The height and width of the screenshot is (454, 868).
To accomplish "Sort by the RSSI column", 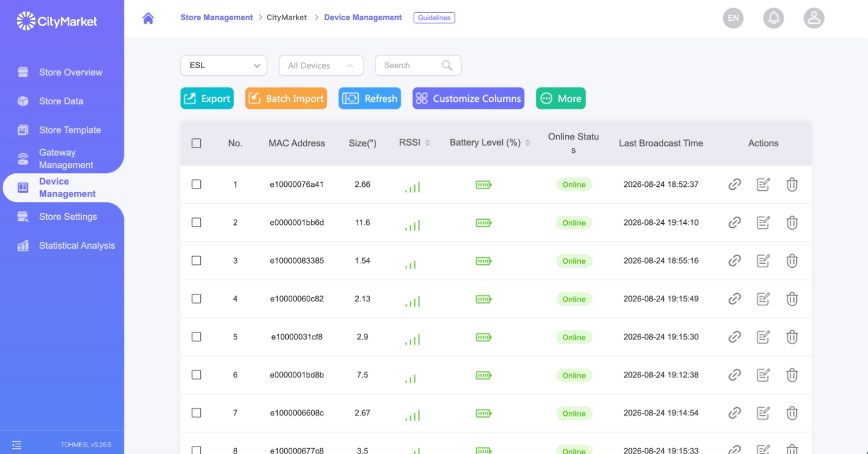I will pos(427,143).
